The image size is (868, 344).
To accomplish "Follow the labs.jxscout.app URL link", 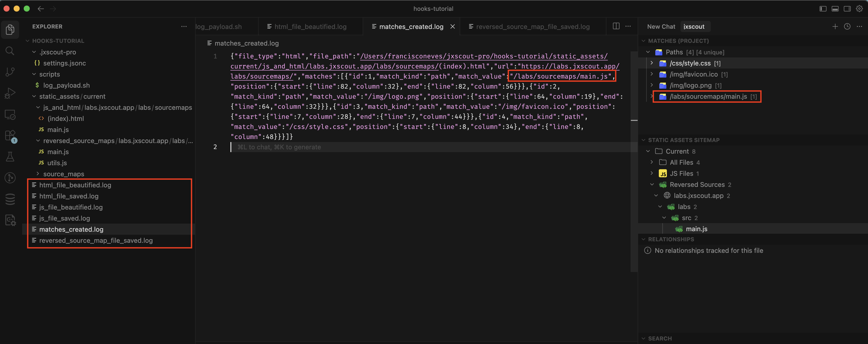I will (x=570, y=66).
